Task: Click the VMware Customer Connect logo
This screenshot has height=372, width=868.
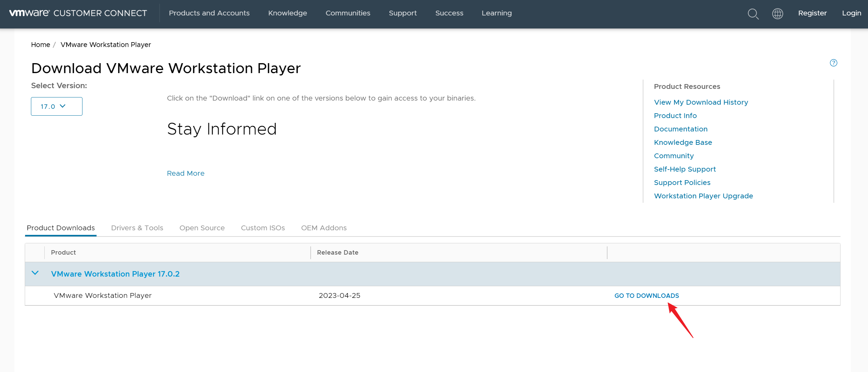Action: pyautogui.click(x=78, y=13)
